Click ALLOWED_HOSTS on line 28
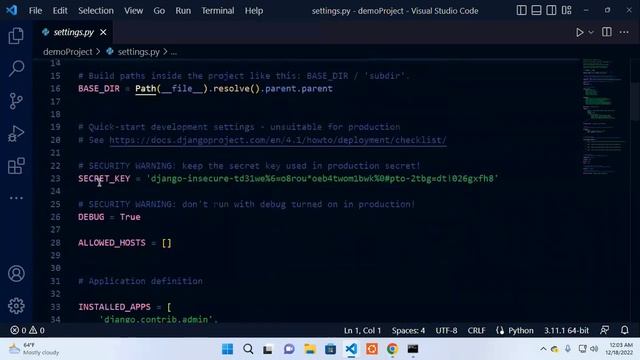 (x=112, y=242)
